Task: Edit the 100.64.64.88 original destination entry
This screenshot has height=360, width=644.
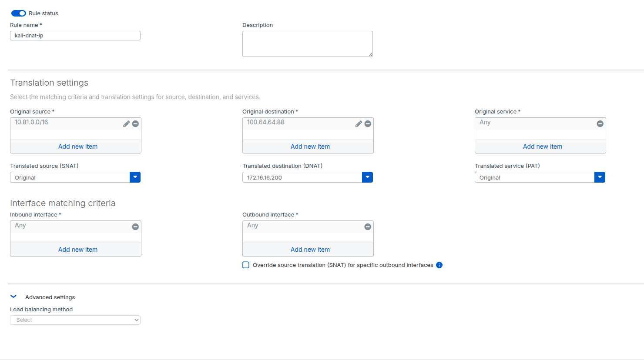Action: (359, 124)
